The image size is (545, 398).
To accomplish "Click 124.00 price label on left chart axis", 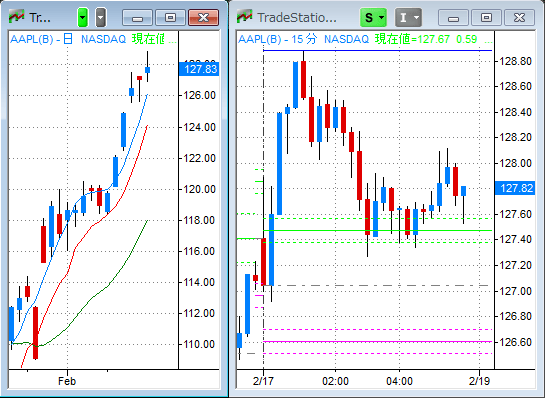I will pyautogui.click(x=200, y=127).
